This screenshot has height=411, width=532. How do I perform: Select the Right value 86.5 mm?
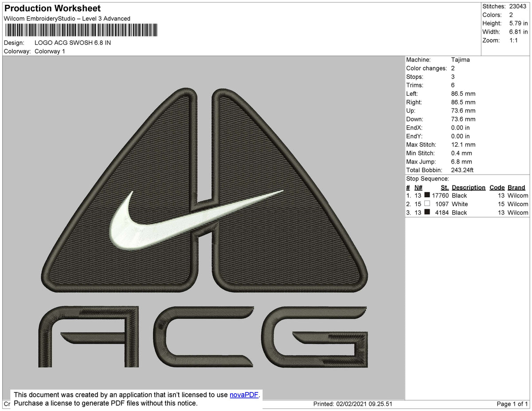[x=463, y=102]
